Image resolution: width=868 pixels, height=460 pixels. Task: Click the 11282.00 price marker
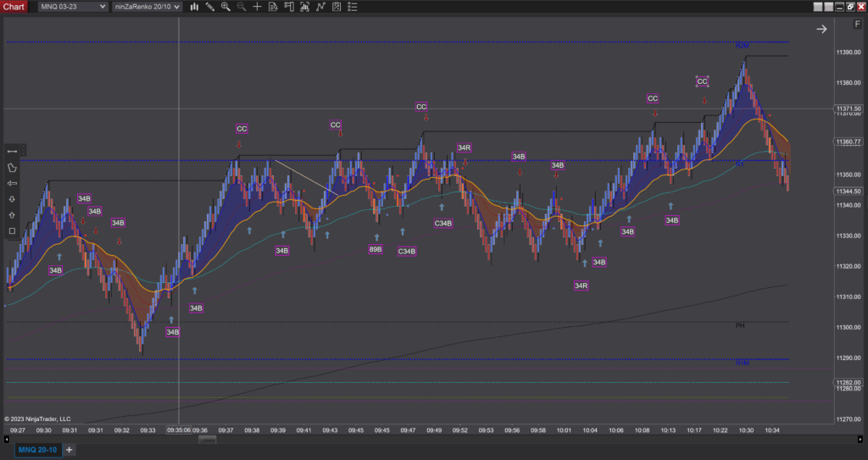pyautogui.click(x=848, y=383)
